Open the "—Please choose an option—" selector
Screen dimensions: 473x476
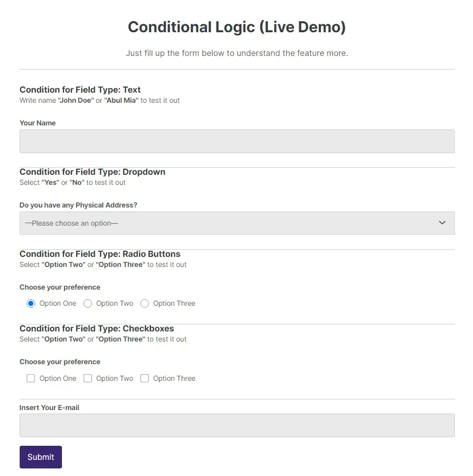[237, 223]
